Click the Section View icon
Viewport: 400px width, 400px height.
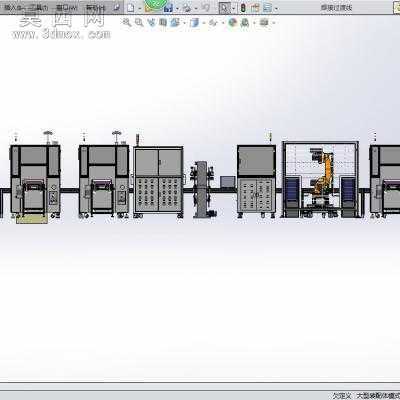tap(163, 22)
